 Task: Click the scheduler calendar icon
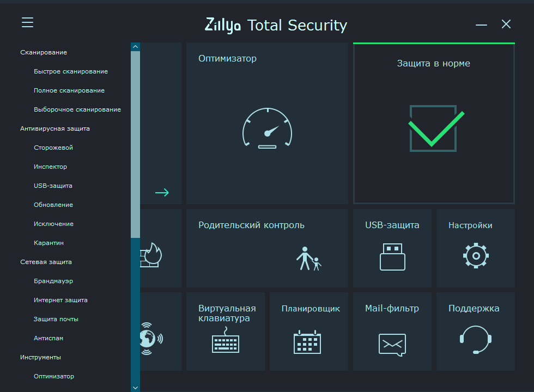pyautogui.click(x=307, y=342)
